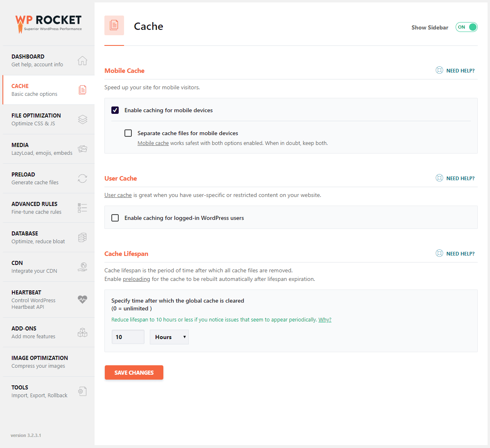490x448 pixels.
Task: Click the Preload refresh arrows icon
Action: (x=83, y=179)
